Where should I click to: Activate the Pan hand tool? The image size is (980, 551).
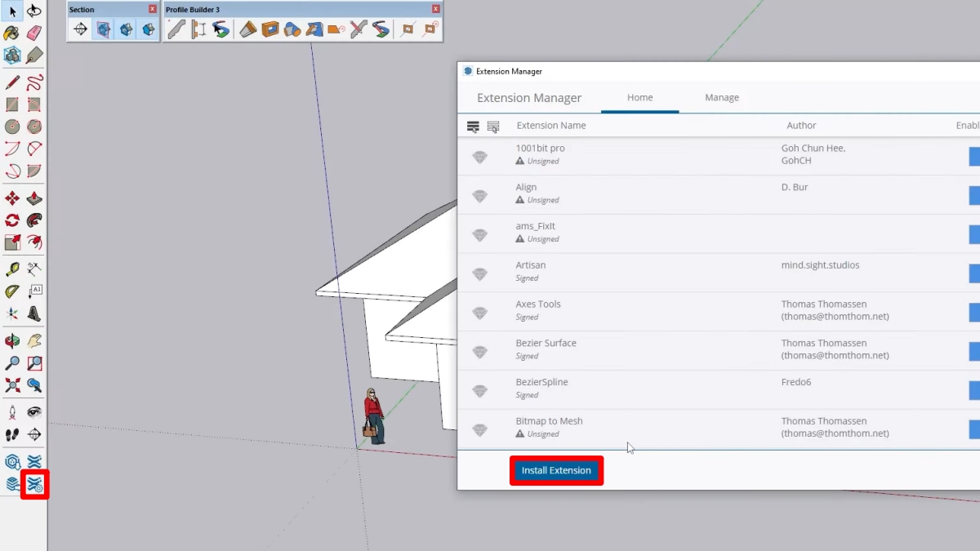pyautogui.click(x=34, y=340)
